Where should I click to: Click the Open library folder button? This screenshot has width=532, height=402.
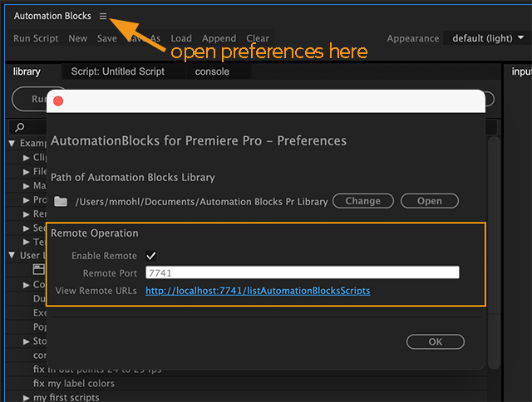click(x=430, y=201)
